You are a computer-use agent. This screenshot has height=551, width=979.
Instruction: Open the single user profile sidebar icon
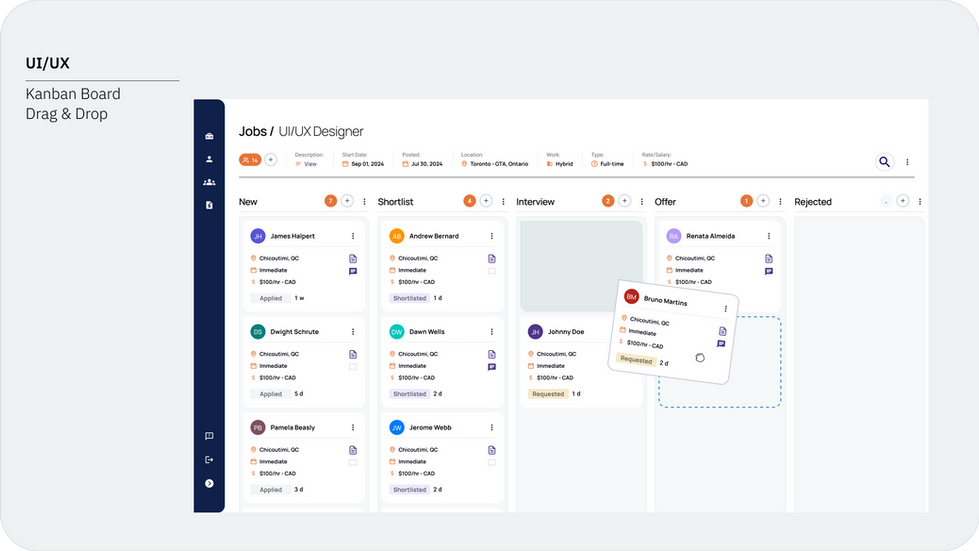click(209, 159)
